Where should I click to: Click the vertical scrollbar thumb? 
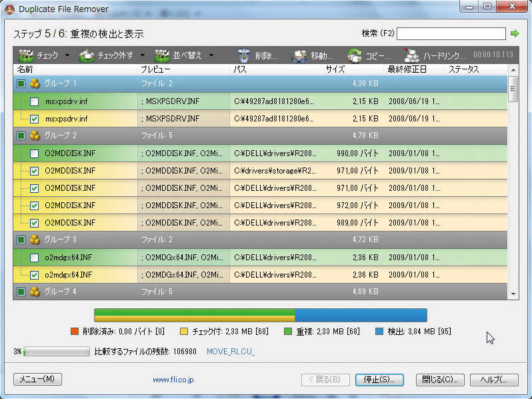click(x=513, y=89)
